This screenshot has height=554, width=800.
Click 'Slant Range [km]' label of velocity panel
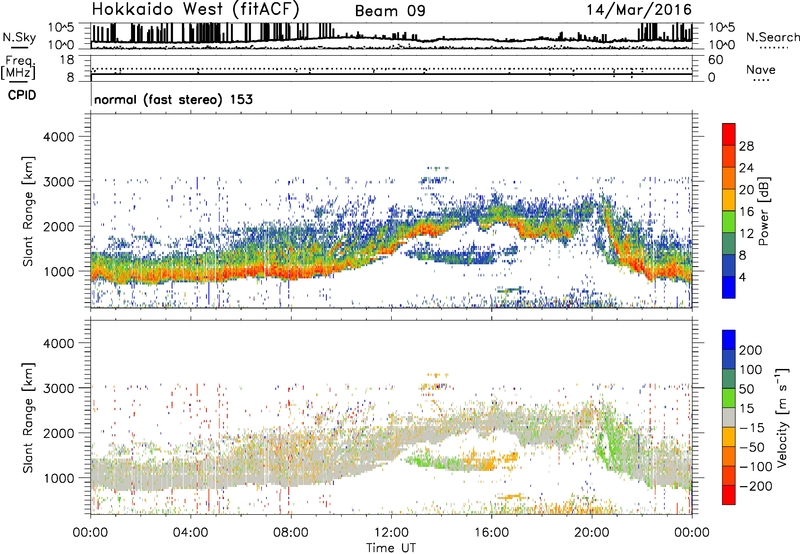point(28,418)
